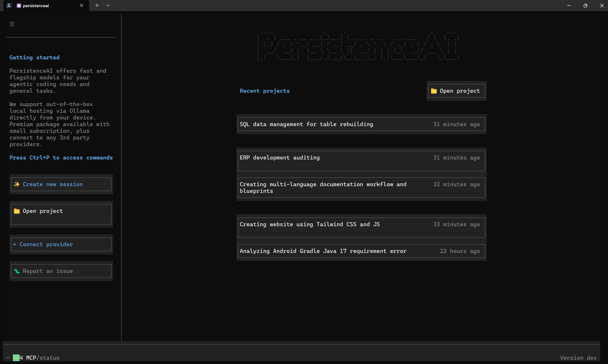Expand the terminal profiles dropdown chevron
This screenshot has height=364, width=608.
(x=108, y=5)
